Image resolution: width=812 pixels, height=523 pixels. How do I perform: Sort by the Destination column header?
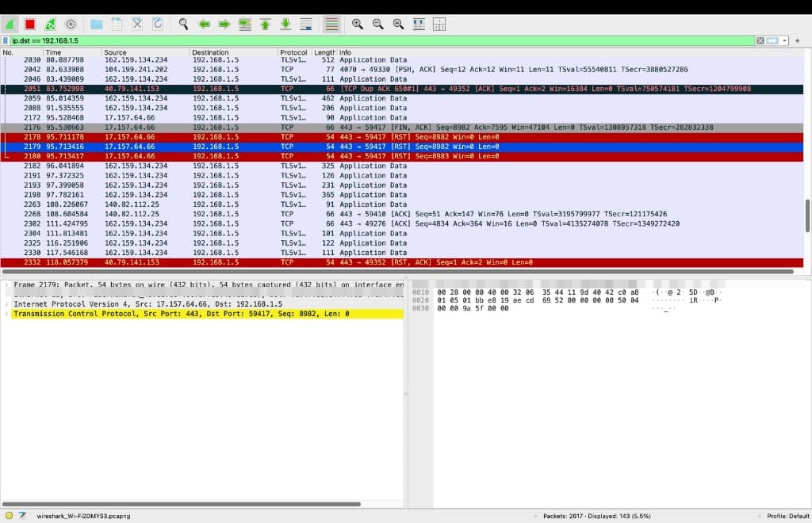[234, 52]
